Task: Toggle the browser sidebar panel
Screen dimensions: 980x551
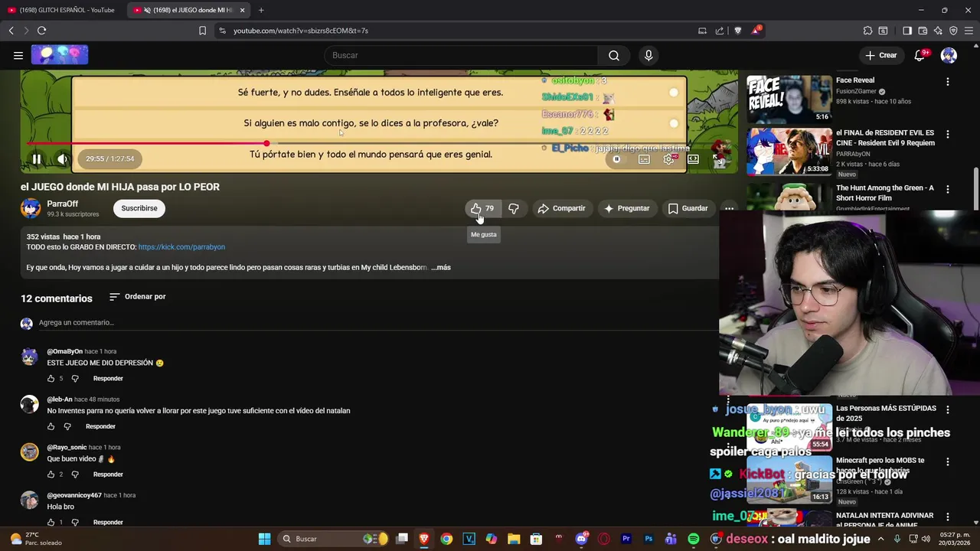Action: coord(907,31)
